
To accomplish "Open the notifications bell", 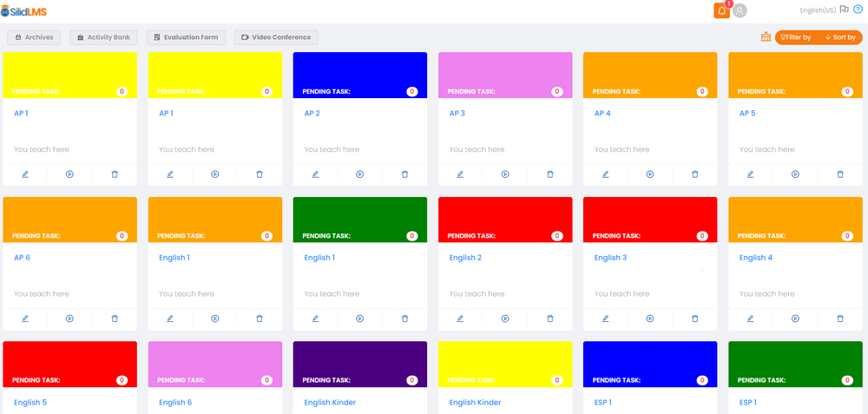I will coord(721,10).
